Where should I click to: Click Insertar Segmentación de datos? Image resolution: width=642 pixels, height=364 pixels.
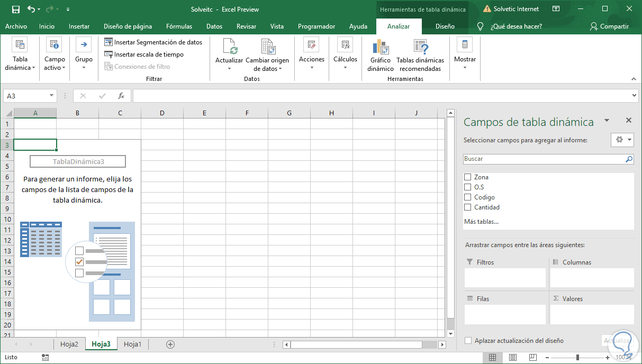coord(153,42)
